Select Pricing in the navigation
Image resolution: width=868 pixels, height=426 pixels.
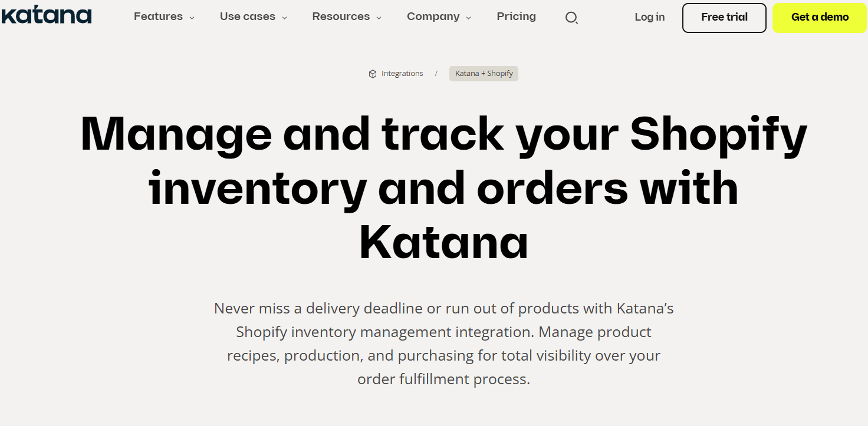tap(516, 16)
